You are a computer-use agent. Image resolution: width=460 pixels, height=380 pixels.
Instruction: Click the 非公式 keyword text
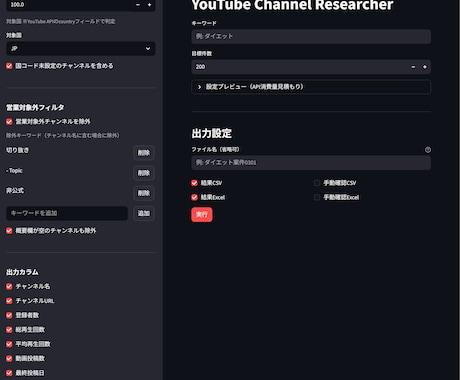coord(15,191)
